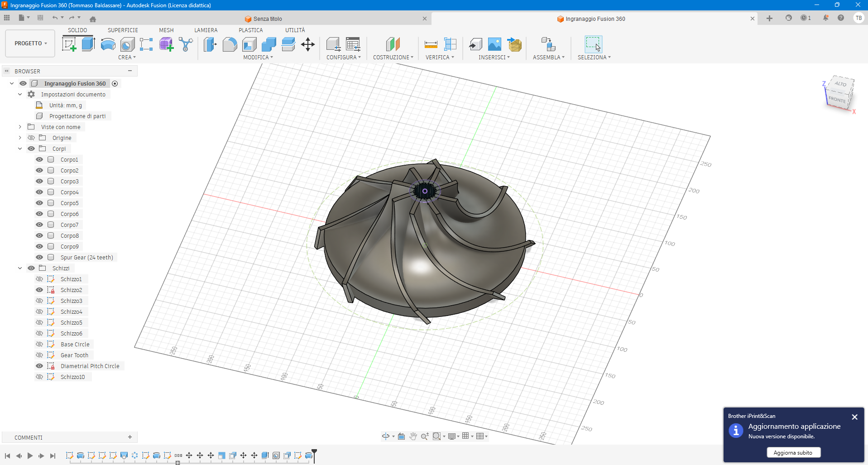This screenshot has height=465, width=868.
Task: Show the Schizzo1 sketch
Action: 39,279
